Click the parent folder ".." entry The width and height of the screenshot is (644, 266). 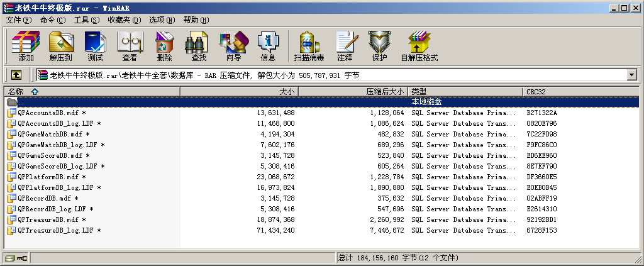(x=21, y=102)
